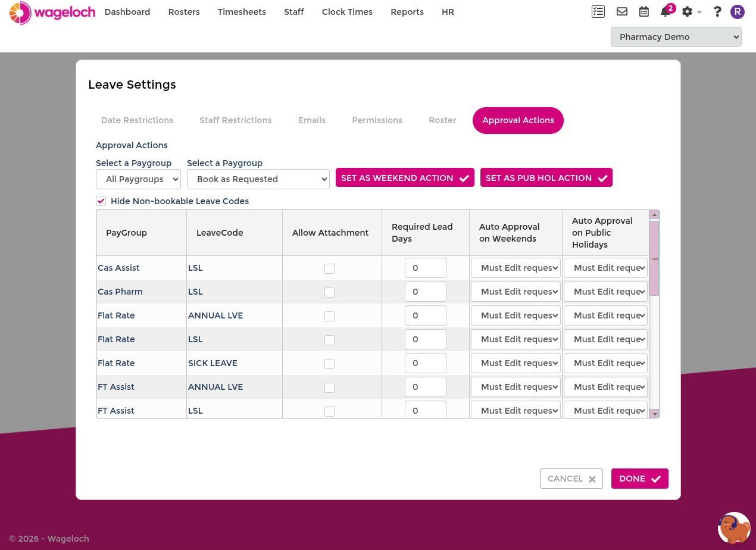
Task: Switch to the Permissions tab
Action: point(377,120)
